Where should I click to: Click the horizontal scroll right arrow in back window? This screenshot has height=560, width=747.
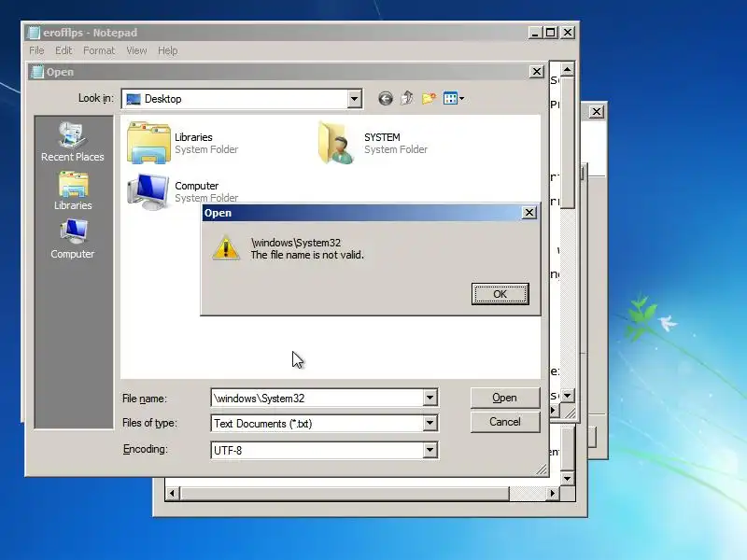[552, 494]
